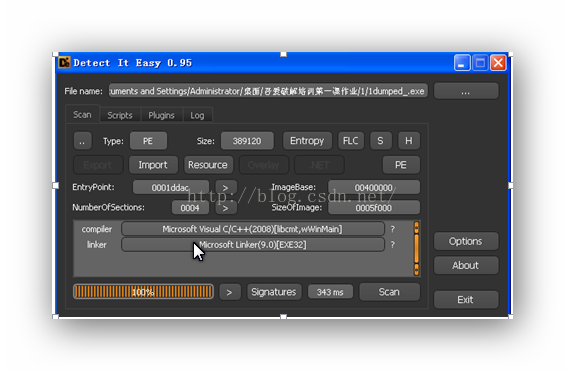Screen dimensions: 565x371
Task: Switch to the Scripts tab
Action: [120, 116]
